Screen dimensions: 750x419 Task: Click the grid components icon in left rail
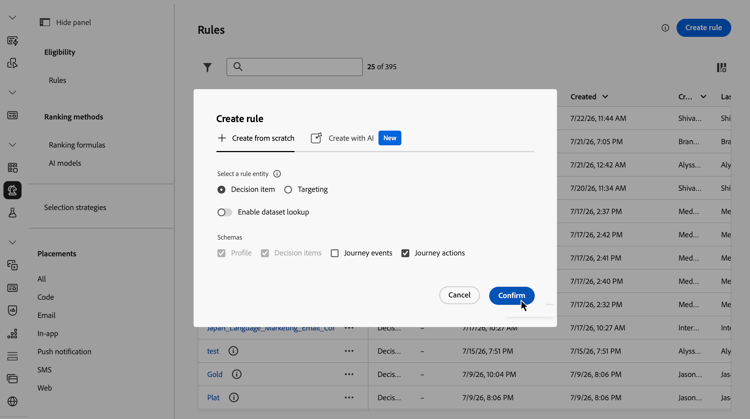[x=12, y=167]
